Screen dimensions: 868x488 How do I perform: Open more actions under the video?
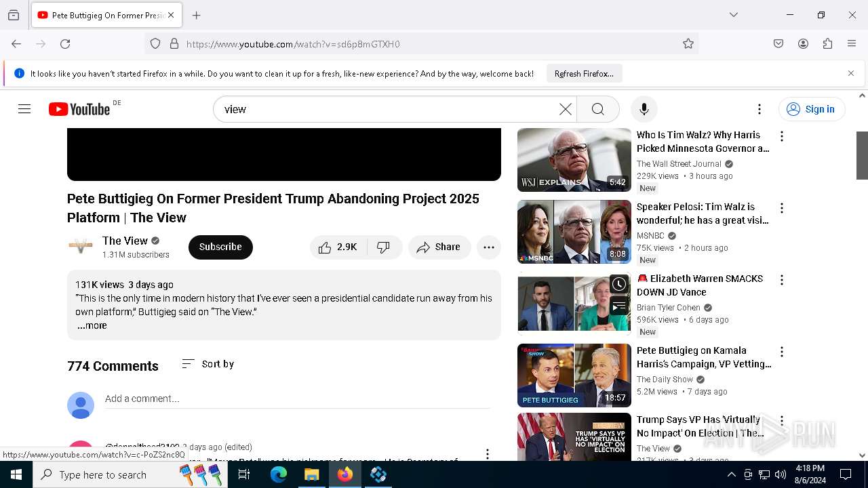(489, 247)
